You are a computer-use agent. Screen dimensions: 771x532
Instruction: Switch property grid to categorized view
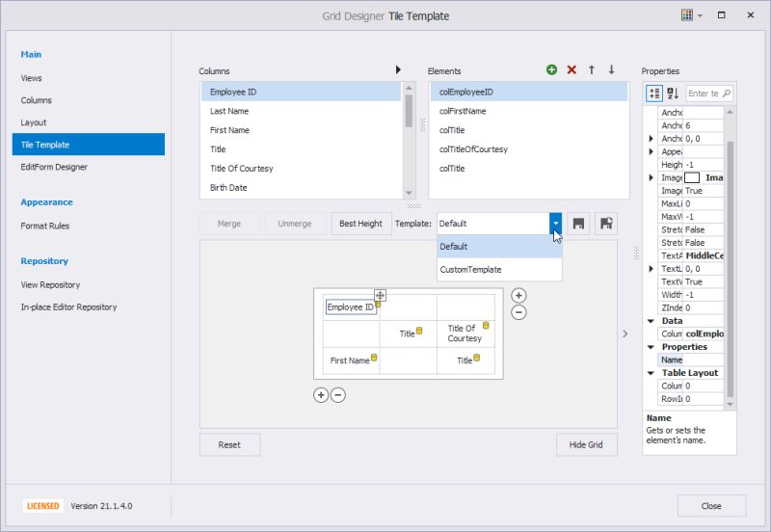click(x=654, y=93)
